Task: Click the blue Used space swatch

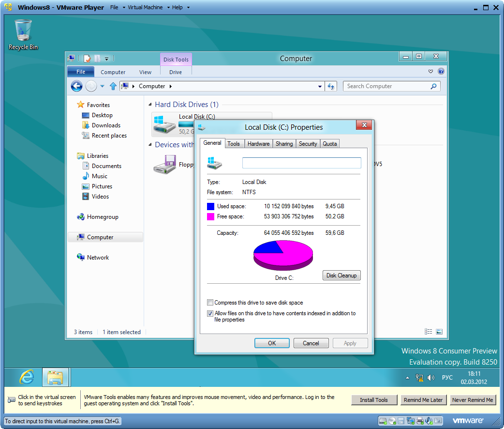Action: tap(210, 206)
